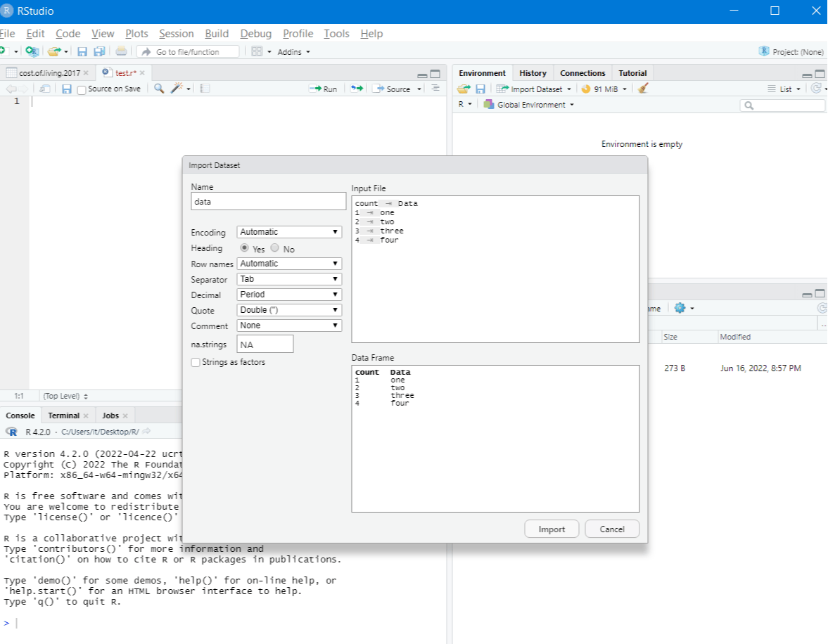Click the Run button to execute code

click(x=323, y=89)
